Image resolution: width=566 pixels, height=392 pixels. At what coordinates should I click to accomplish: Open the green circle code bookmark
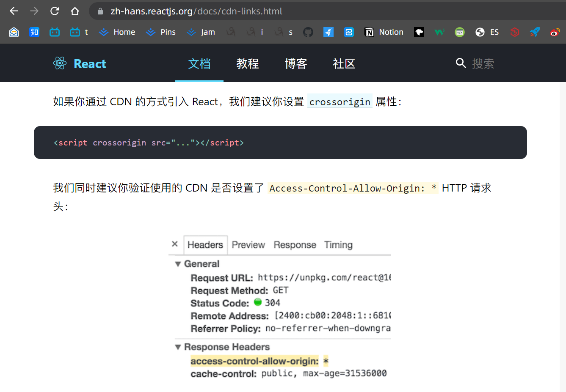(x=460, y=32)
